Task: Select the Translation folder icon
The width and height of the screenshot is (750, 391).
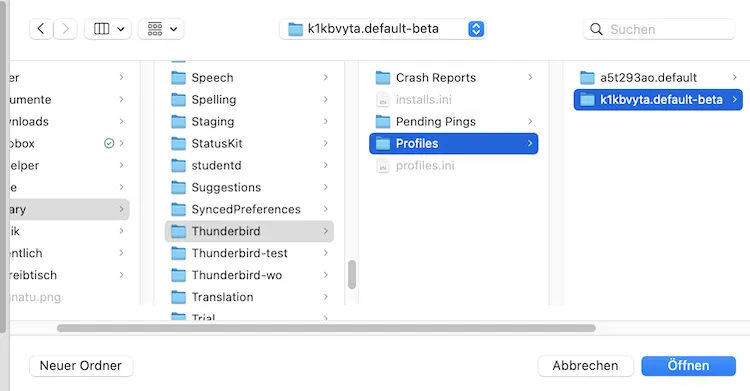Action: (178, 297)
